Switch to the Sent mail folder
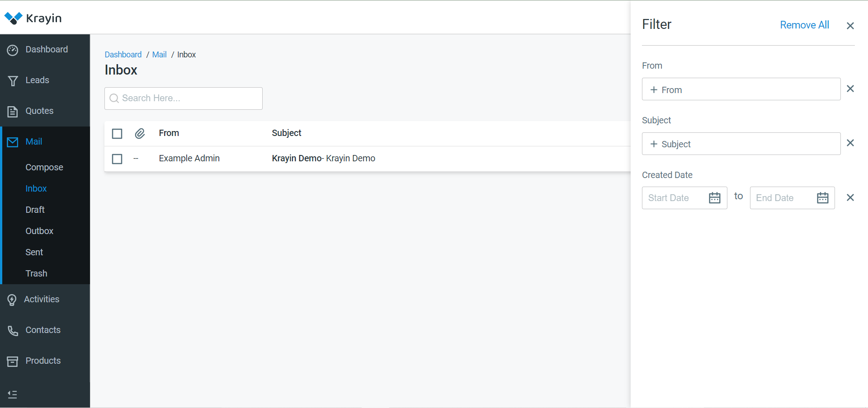Viewport: 868px width, 408px height. [34, 252]
